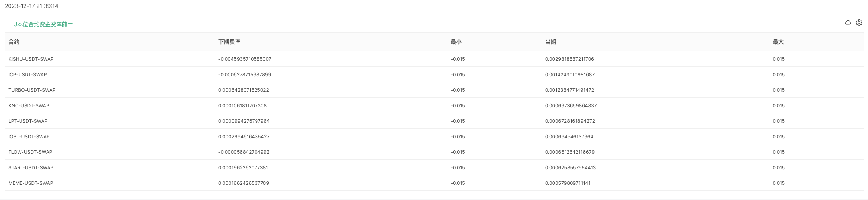The image size is (868, 200).
Task: Select the MEME-USDT-SWAP contract row
Action: (x=31, y=183)
